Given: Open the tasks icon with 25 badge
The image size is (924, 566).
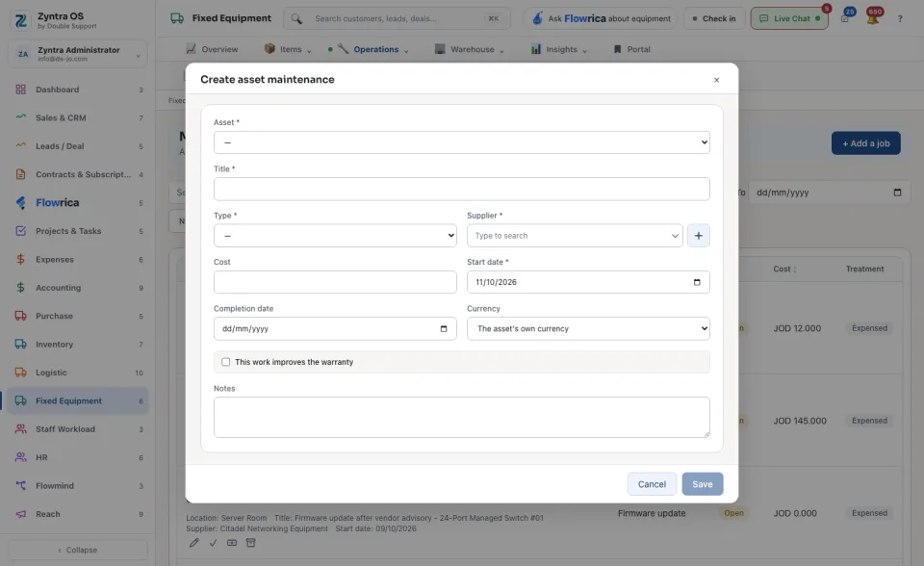Looking at the screenshot, I should (x=846, y=17).
